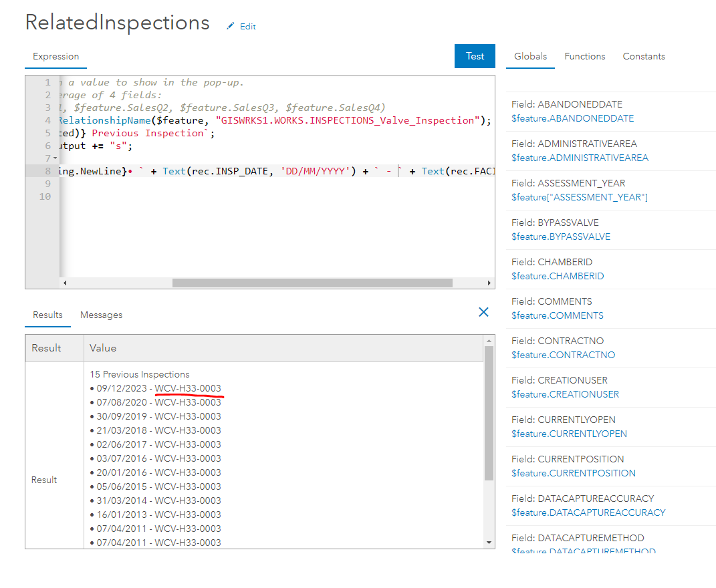The image size is (716, 588).
Task: Open the Constants tab
Action: point(644,56)
